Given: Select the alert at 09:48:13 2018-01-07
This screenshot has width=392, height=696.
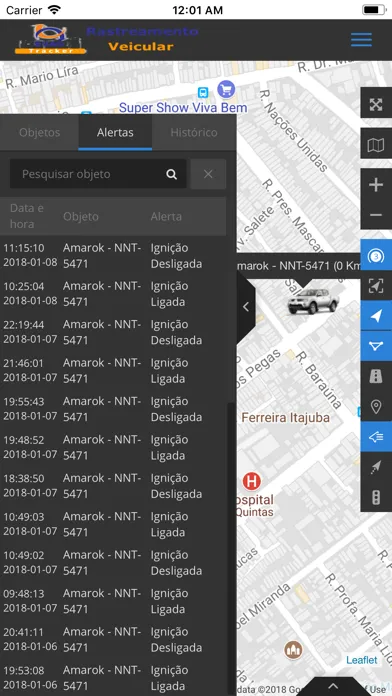Looking at the screenshot, I should [113, 601].
